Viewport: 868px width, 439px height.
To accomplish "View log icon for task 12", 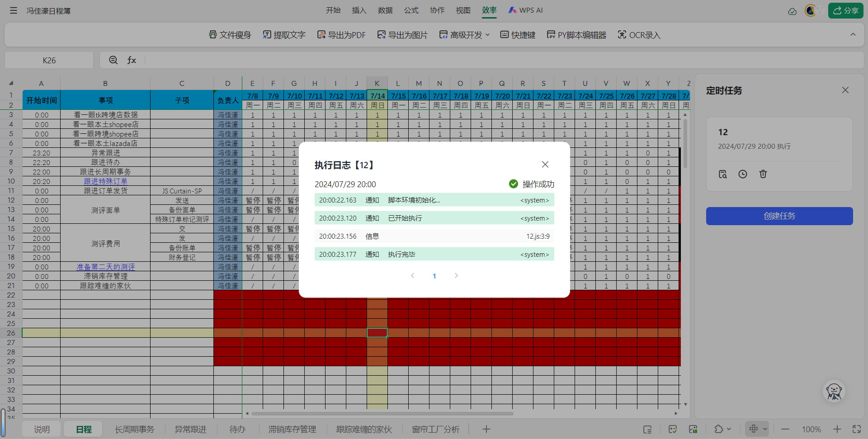I will 723,174.
